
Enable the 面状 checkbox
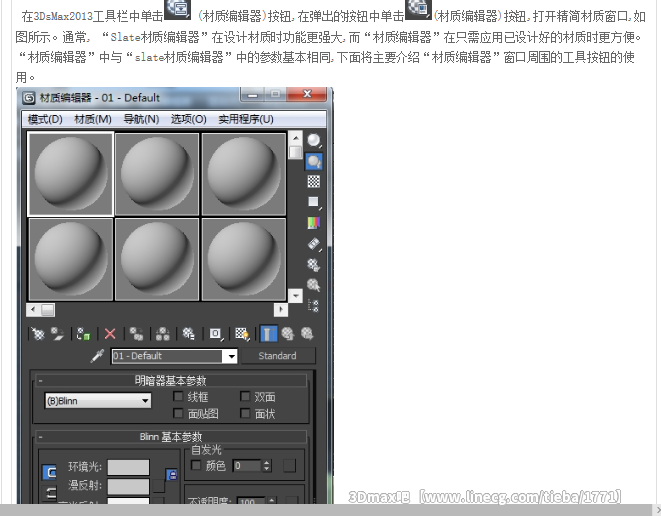point(245,413)
